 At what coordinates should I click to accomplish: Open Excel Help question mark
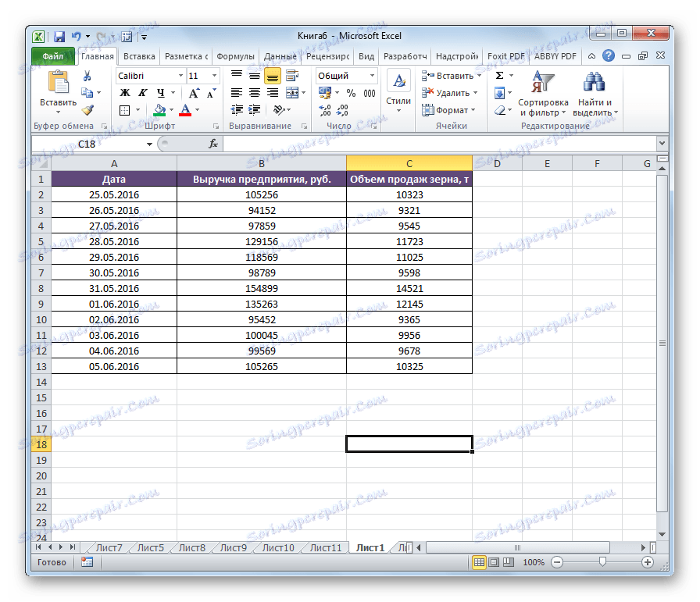pyautogui.click(x=608, y=55)
